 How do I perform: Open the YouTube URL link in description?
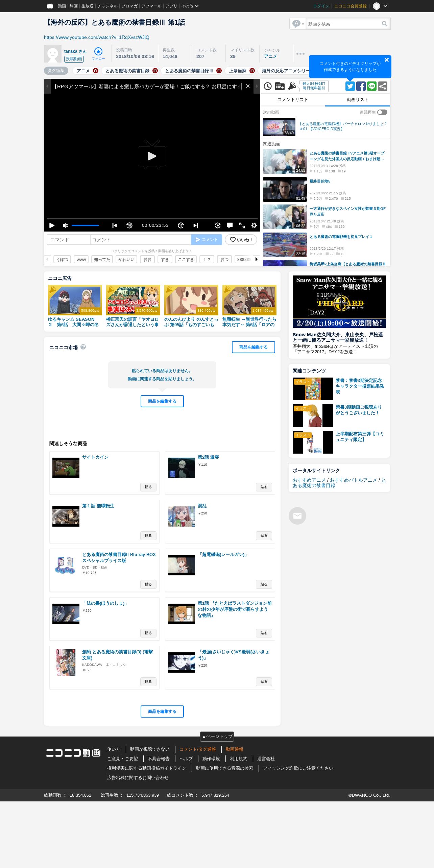(x=97, y=37)
